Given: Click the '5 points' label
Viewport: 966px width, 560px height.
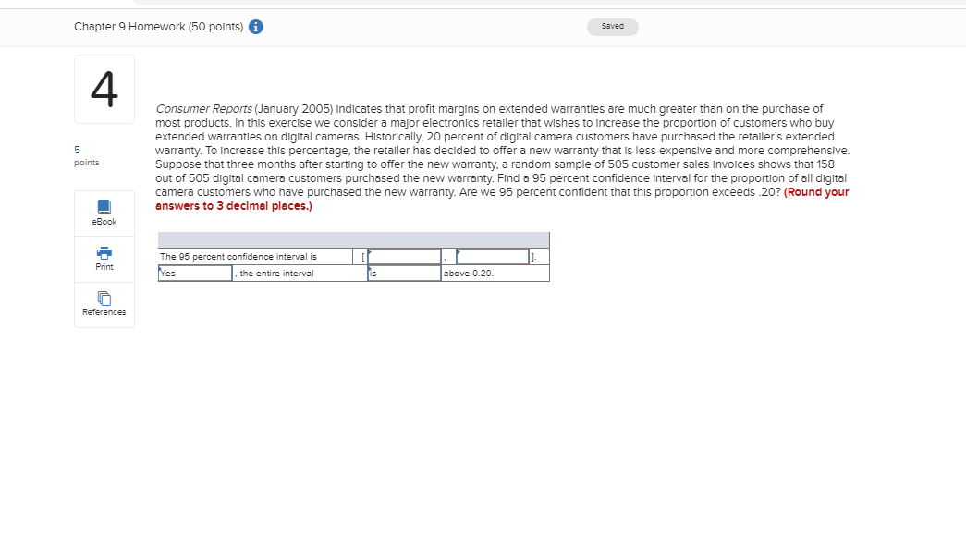Looking at the screenshot, I should tap(86, 156).
